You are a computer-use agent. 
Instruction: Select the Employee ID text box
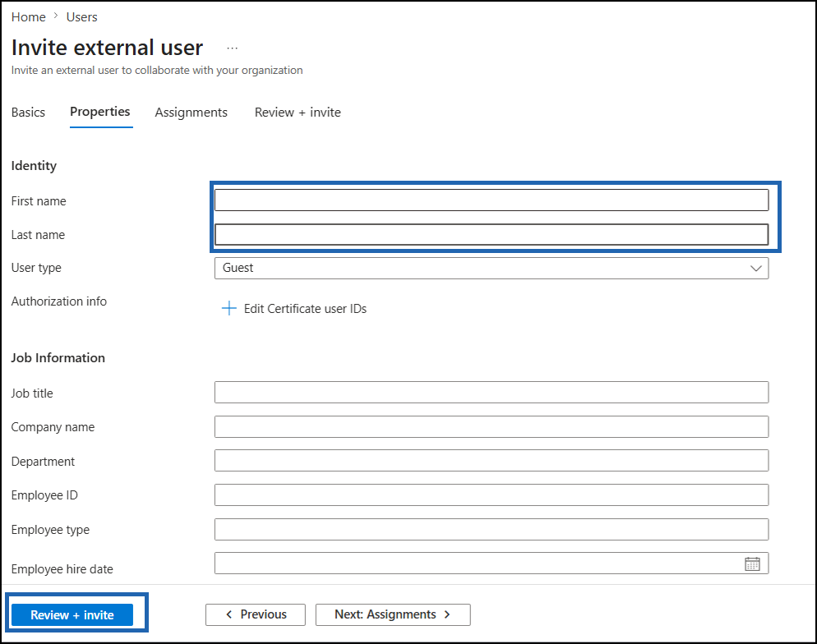click(492, 495)
